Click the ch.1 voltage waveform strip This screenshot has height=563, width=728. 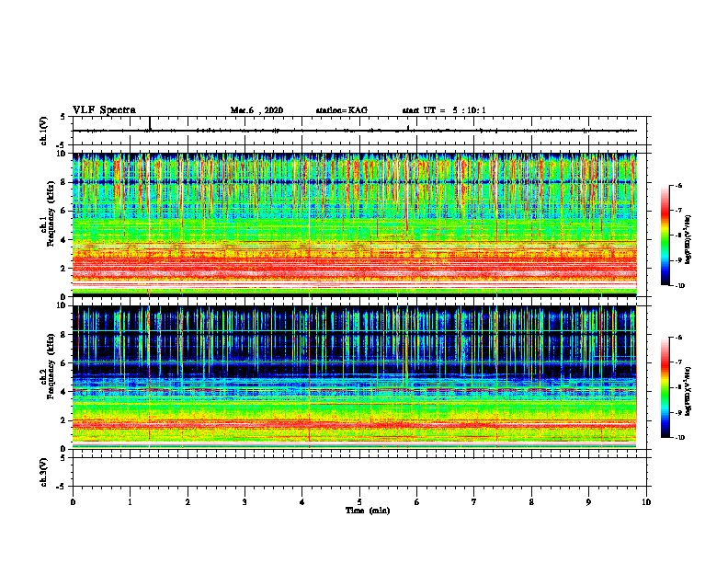(x=359, y=131)
